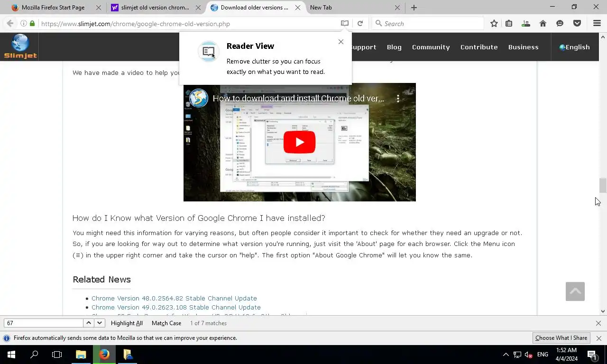Click the URL address bar
Image resolution: width=607 pixels, height=364 pixels.
tap(187, 23)
